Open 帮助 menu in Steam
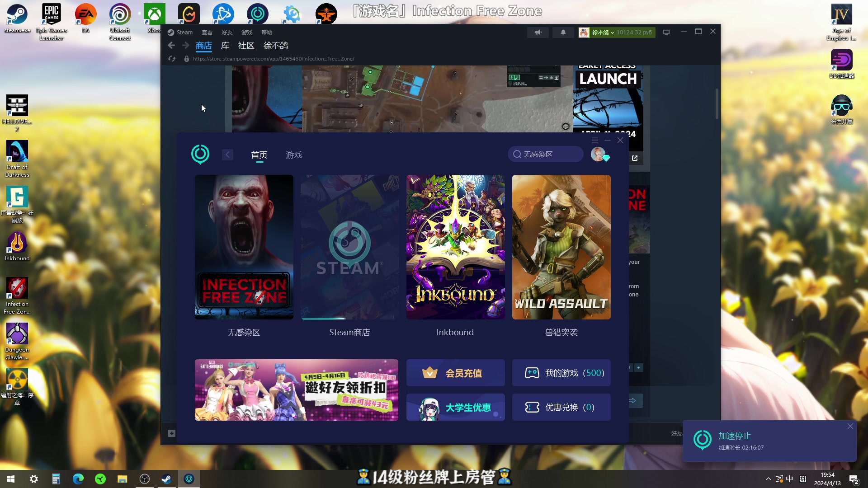The height and width of the screenshot is (488, 868). [x=267, y=32]
